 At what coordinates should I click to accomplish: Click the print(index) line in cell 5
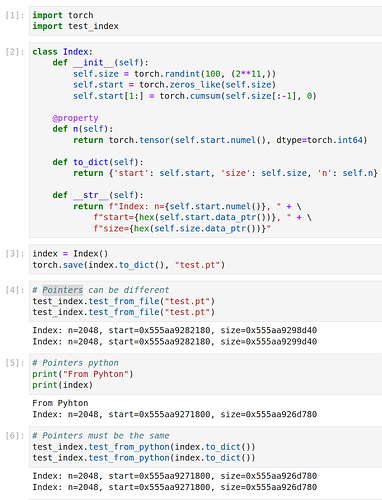[x=62, y=385]
